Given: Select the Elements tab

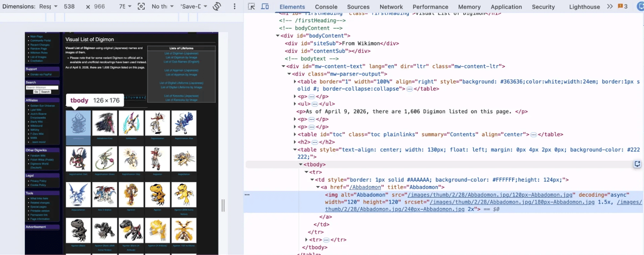Looking at the screenshot, I should pyautogui.click(x=292, y=7).
